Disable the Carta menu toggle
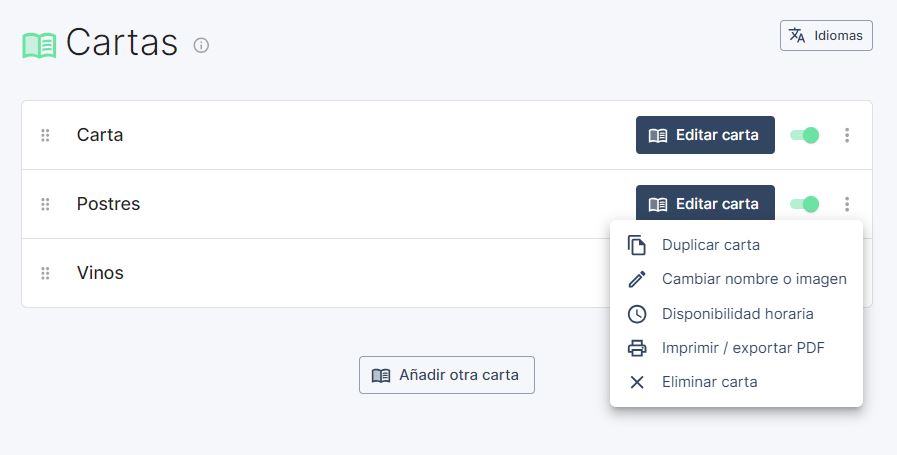Image resolution: width=897 pixels, height=455 pixels. 804,135
